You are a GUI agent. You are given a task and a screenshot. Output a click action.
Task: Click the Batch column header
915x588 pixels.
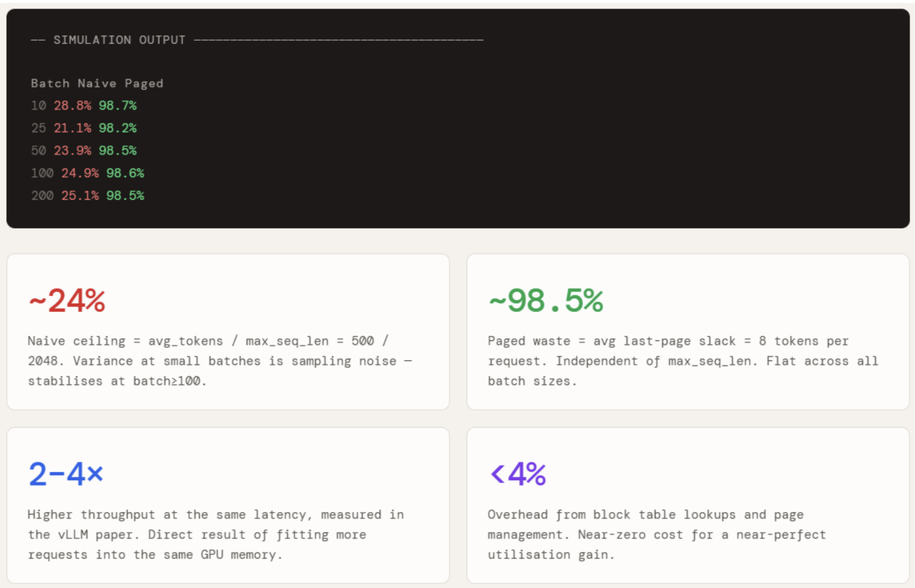click(x=50, y=83)
